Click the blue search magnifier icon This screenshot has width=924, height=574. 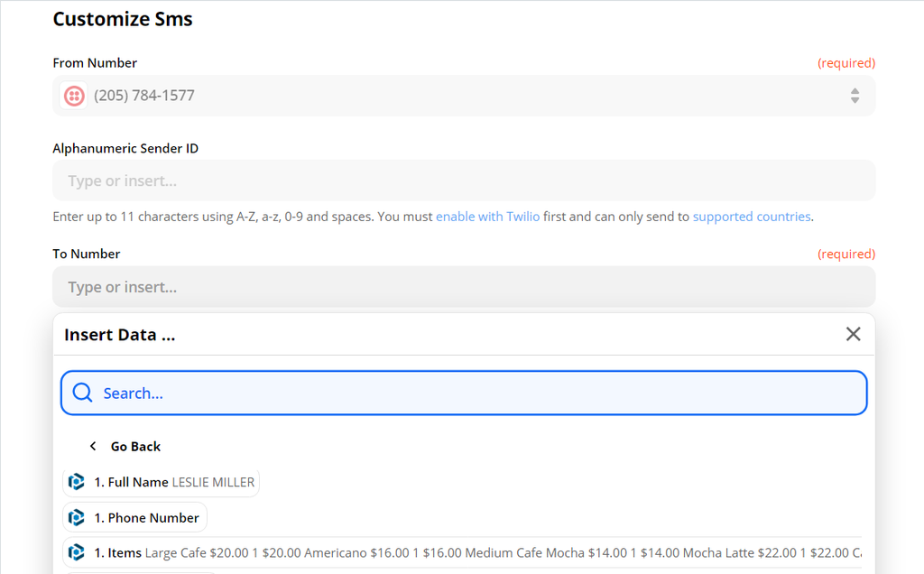pyautogui.click(x=82, y=393)
